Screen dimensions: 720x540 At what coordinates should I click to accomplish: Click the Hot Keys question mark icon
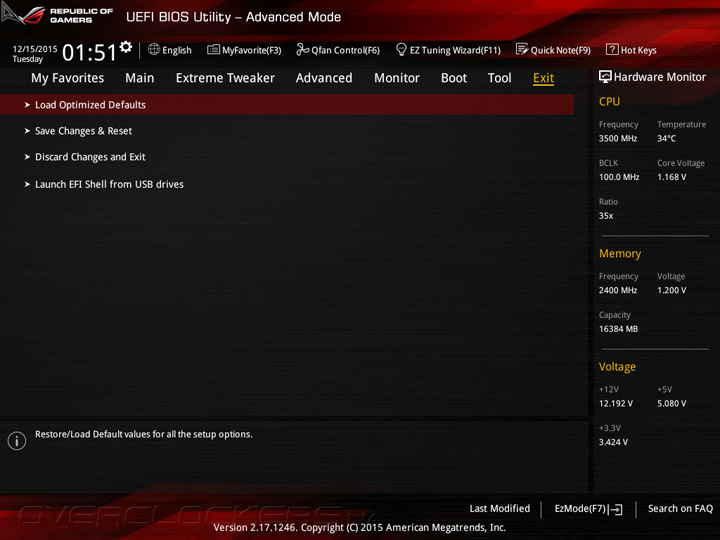click(612, 49)
